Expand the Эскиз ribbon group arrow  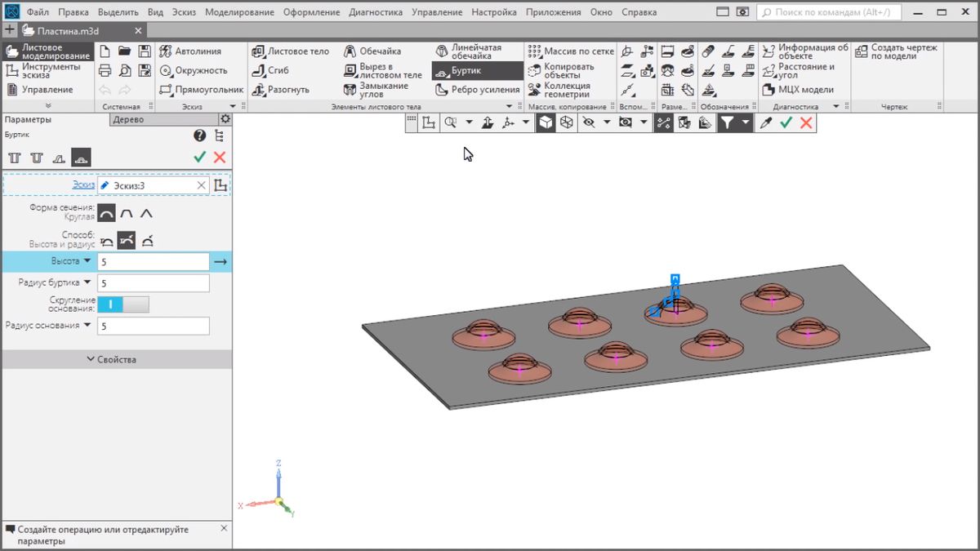[232, 107]
